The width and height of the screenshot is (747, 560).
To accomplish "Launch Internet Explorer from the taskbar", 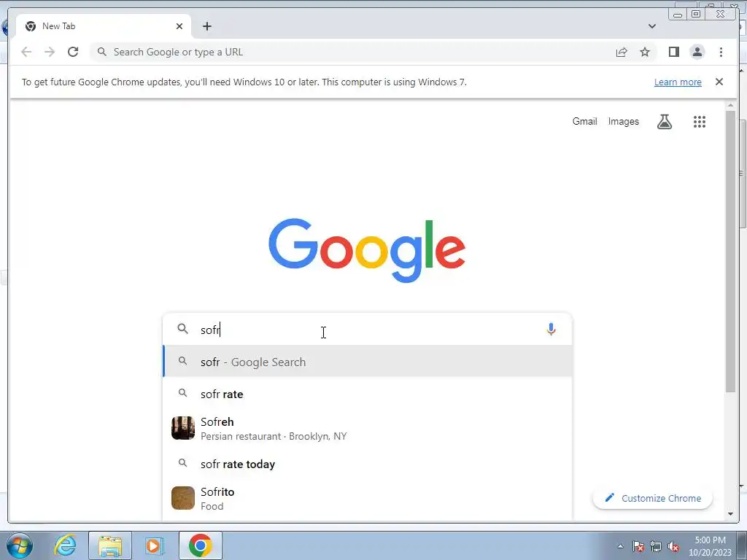I will coord(65,545).
